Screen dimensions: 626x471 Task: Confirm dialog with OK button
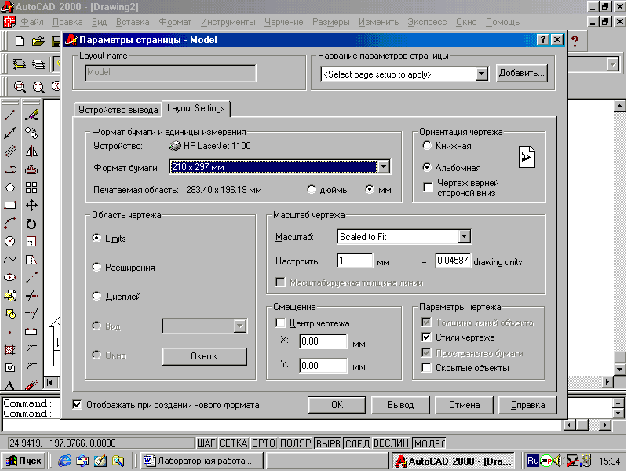[x=337, y=405]
